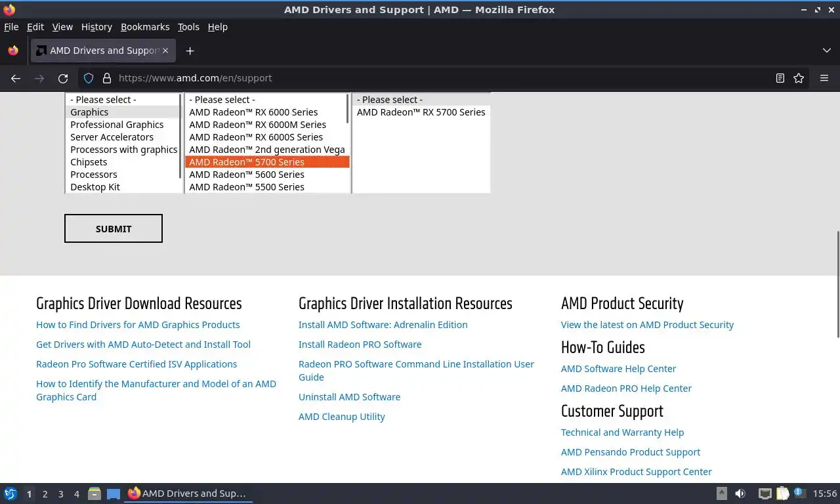
Task: Open AMD Xilinx Product Support Center link
Action: coord(637,472)
